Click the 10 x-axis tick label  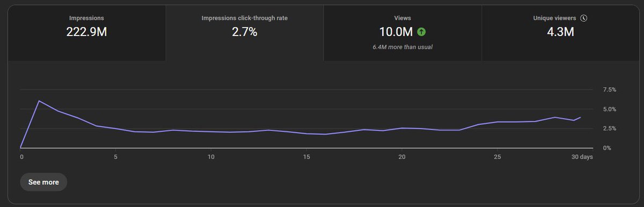pyautogui.click(x=211, y=156)
